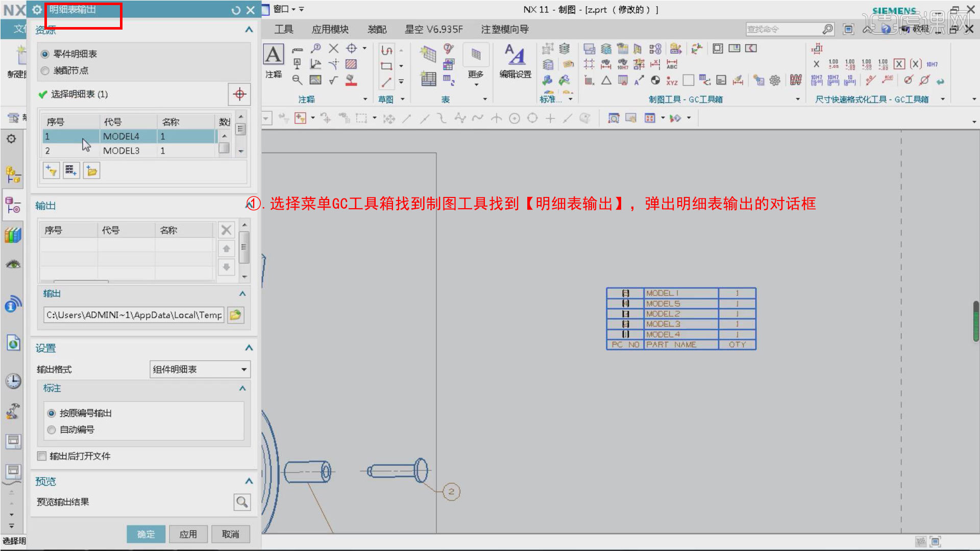Click the XYZ coordinate annotation icon
The height and width of the screenshot is (551, 980).
click(x=672, y=81)
